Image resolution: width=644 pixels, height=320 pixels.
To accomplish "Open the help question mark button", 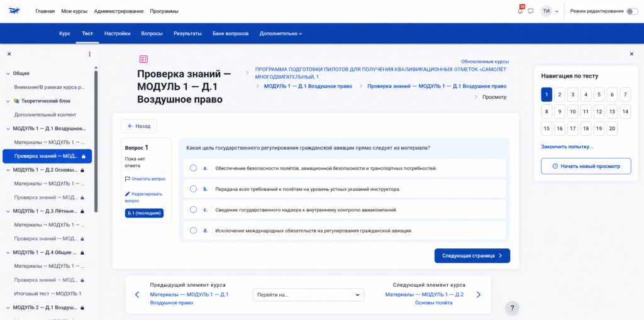I will (x=512, y=307).
